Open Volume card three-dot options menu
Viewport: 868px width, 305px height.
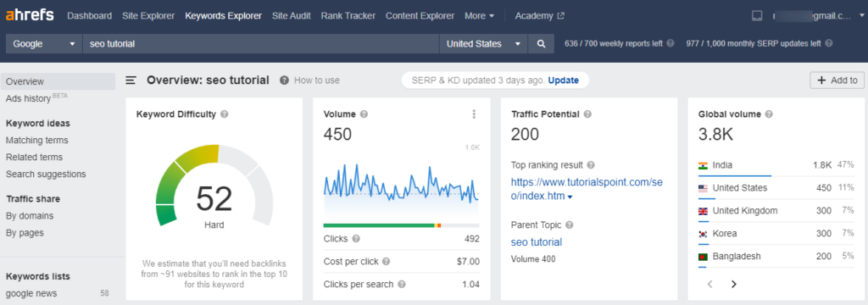point(474,114)
